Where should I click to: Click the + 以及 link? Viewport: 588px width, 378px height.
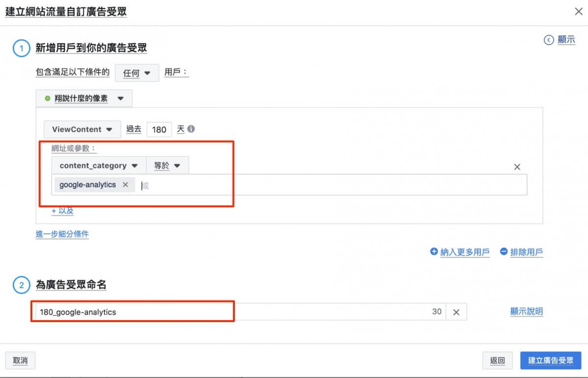click(63, 211)
